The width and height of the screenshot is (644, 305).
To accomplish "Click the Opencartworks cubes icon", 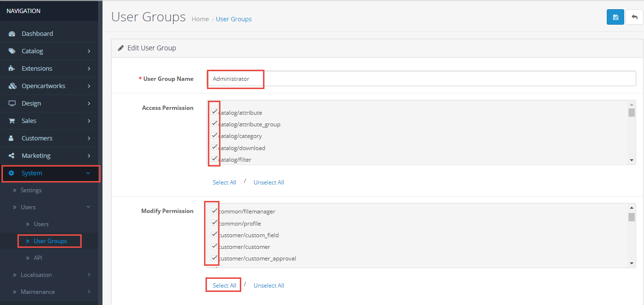I will point(12,86).
